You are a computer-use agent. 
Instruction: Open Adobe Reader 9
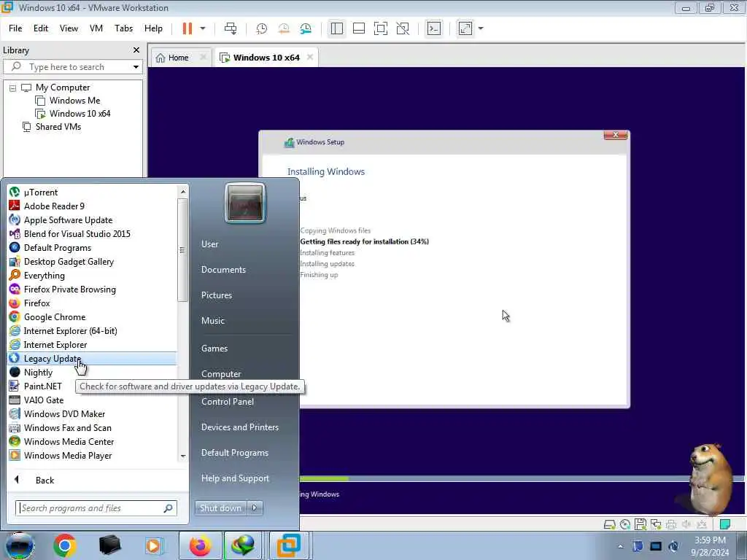point(91,206)
